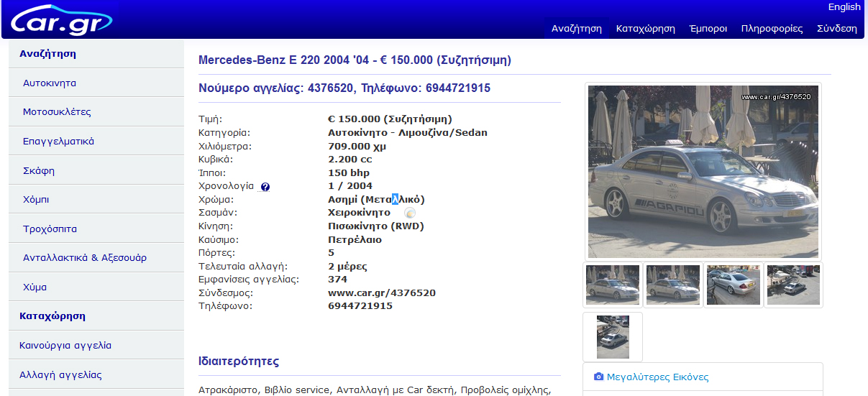
Task: Open Πληροφορίες in top menu
Action: coord(772,29)
